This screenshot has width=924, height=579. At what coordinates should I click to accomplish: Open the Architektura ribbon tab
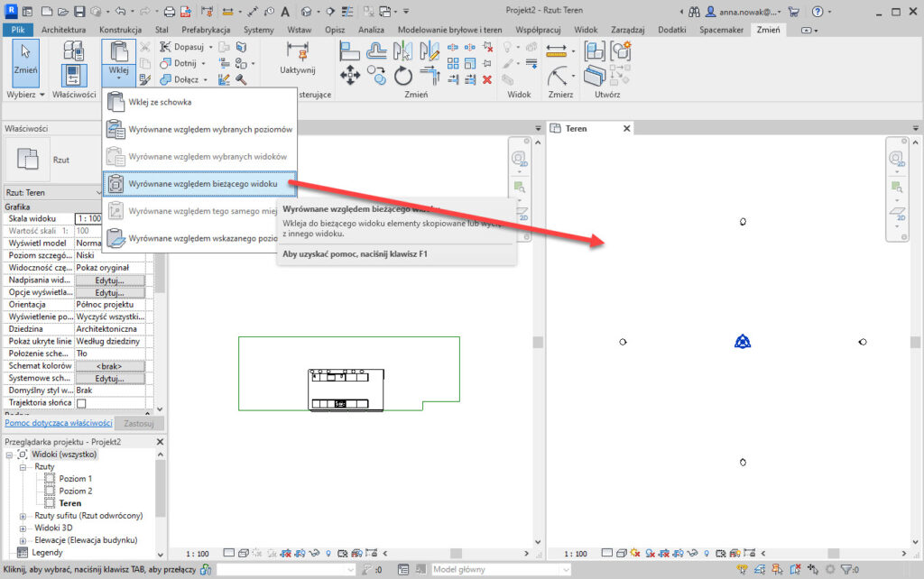click(63, 29)
